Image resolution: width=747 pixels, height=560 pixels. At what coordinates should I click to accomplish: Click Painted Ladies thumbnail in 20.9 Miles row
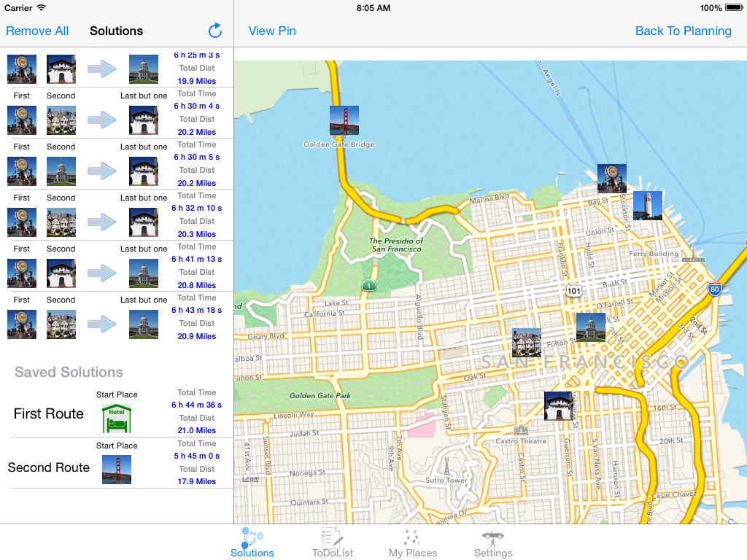[x=61, y=324]
